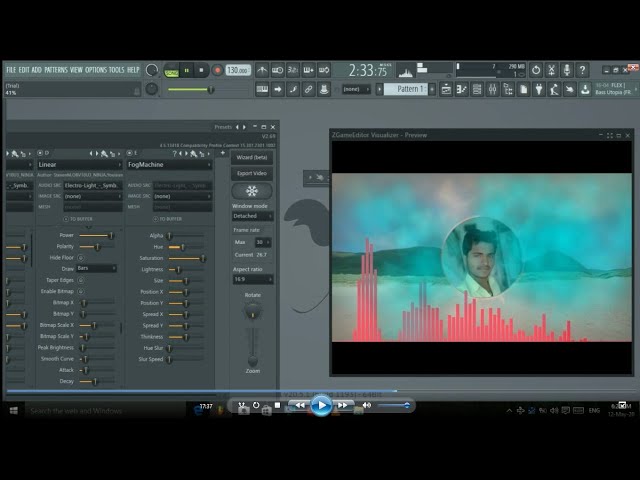The image size is (640, 480).
Task: Open the Aspect ratio 16:9 dropdown
Action: coord(253,279)
